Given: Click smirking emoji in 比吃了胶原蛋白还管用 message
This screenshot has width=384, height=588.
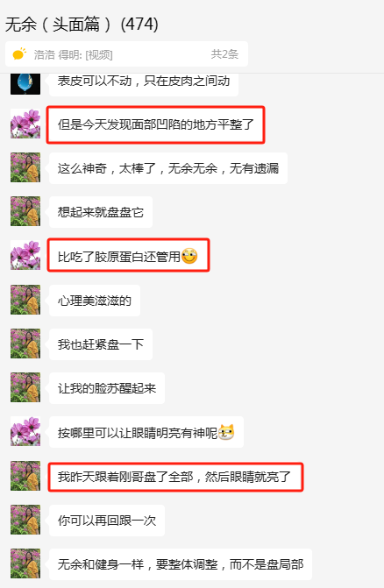Looking at the screenshot, I should click(x=189, y=256).
